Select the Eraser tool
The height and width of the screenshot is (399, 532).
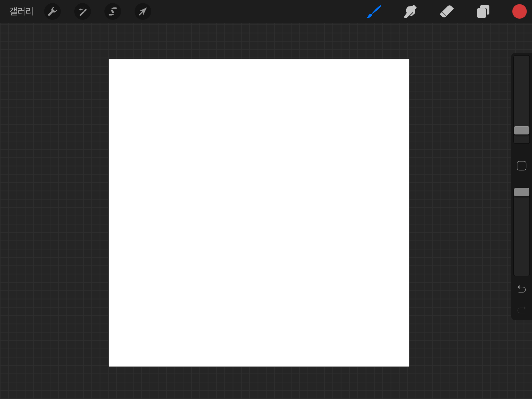[x=447, y=11]
